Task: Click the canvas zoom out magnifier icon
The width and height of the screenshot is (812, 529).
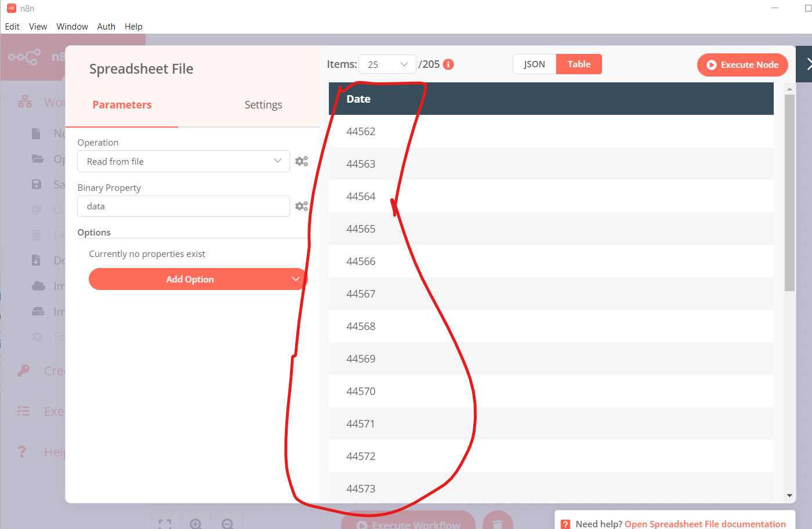Action: 227,524
